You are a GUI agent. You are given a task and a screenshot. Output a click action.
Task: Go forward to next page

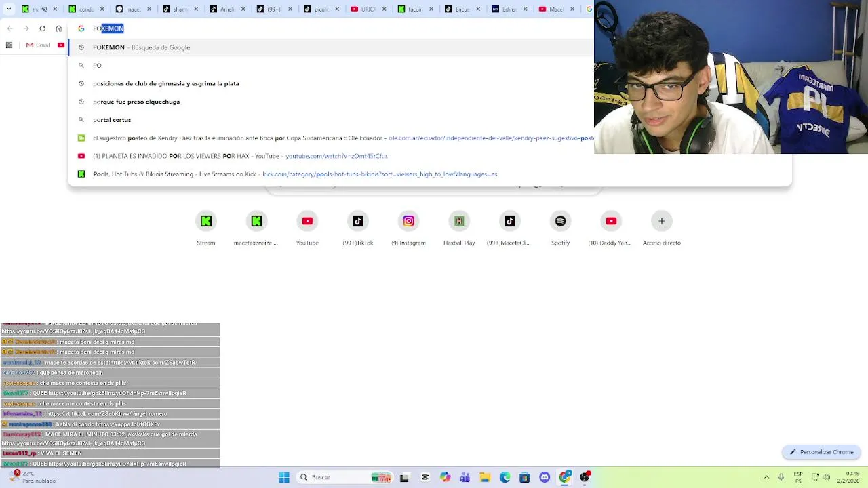26,28
